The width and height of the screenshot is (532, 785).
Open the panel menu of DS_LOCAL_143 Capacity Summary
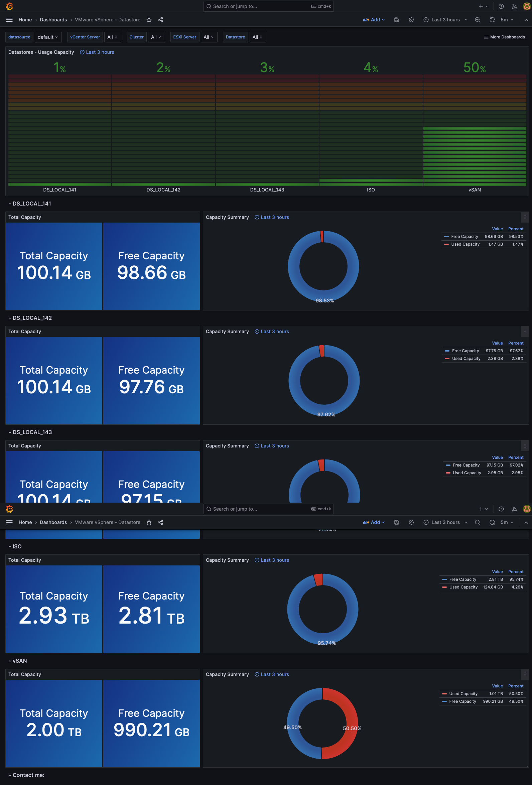(x=525, y=445)
